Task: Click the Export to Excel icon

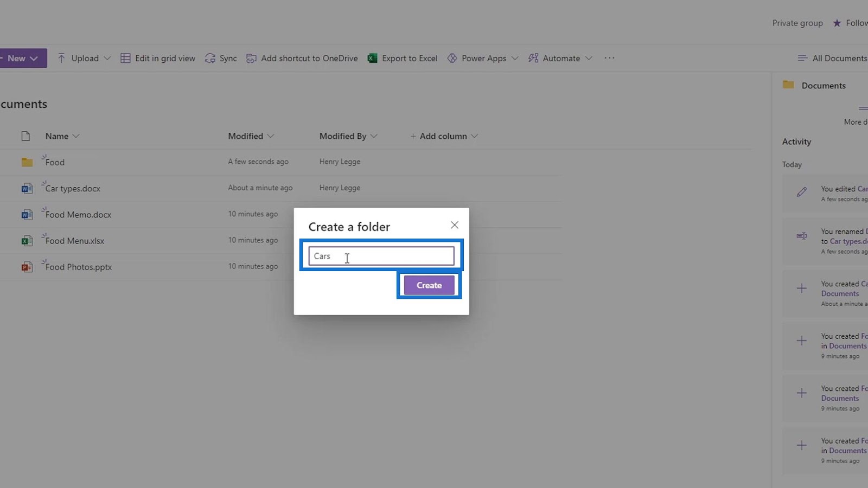Action: [x=372, y=58]
